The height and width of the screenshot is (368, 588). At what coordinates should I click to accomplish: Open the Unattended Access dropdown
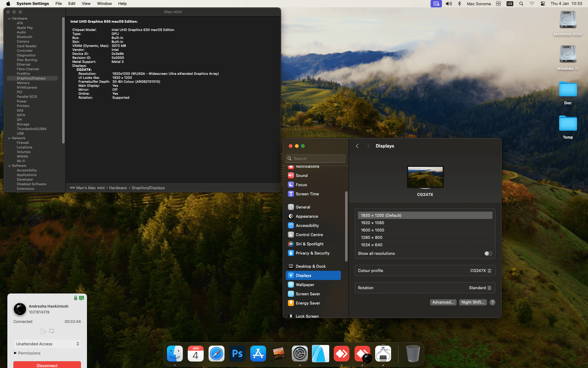click(x=47, y=344)
